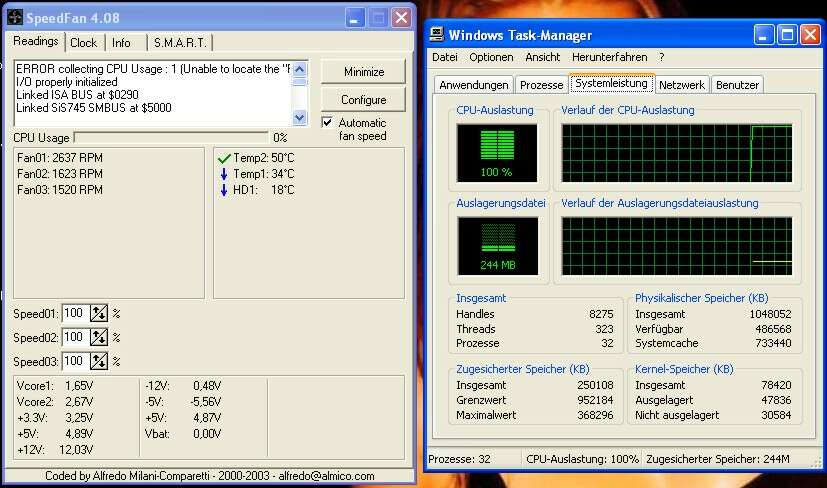This screenshot has height=488, width=827.
Task: Click the Threads 323 value
Action: 604,329
